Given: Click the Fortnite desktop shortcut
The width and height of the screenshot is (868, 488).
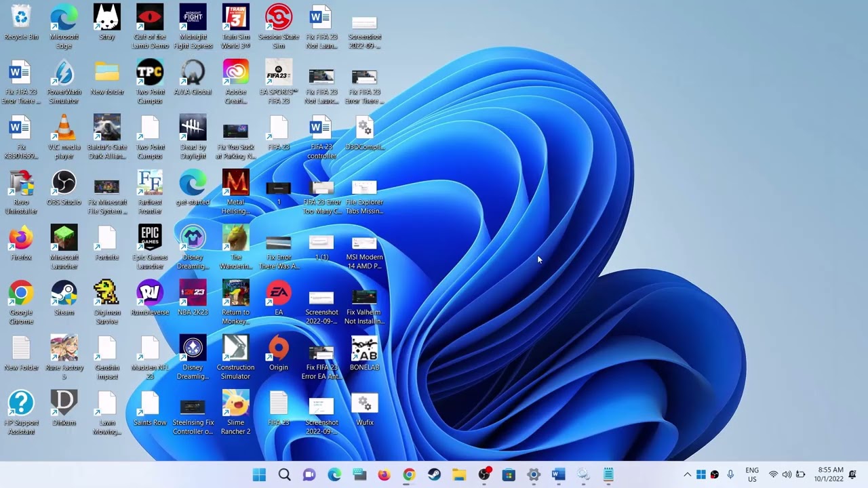Looking at the screenshot, I should [107, 243].
